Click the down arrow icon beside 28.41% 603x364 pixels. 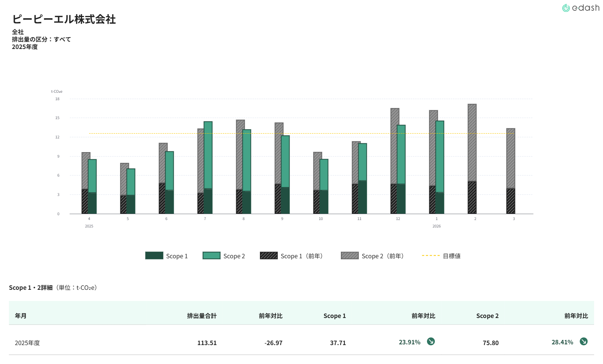[584, 342]
